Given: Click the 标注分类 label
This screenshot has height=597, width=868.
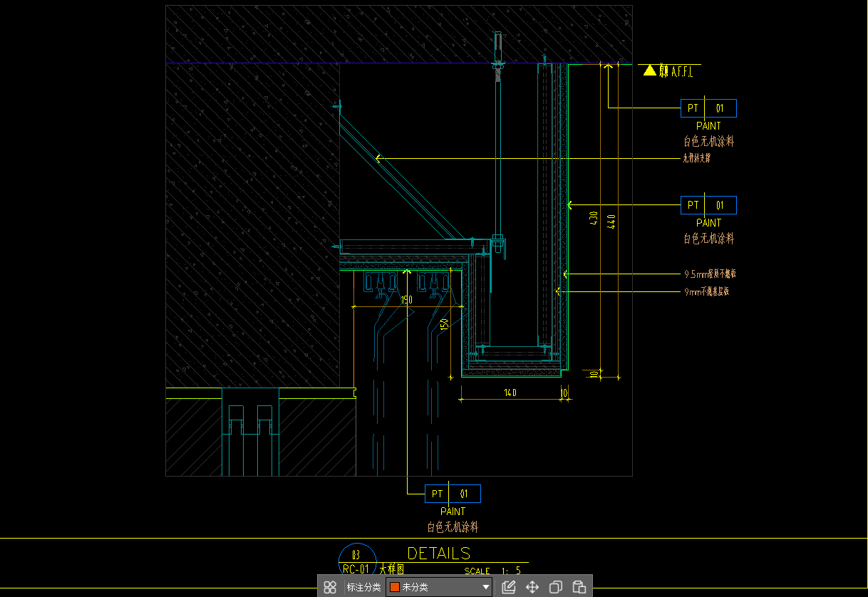Looking at the screenshot, I should [363, 587].
